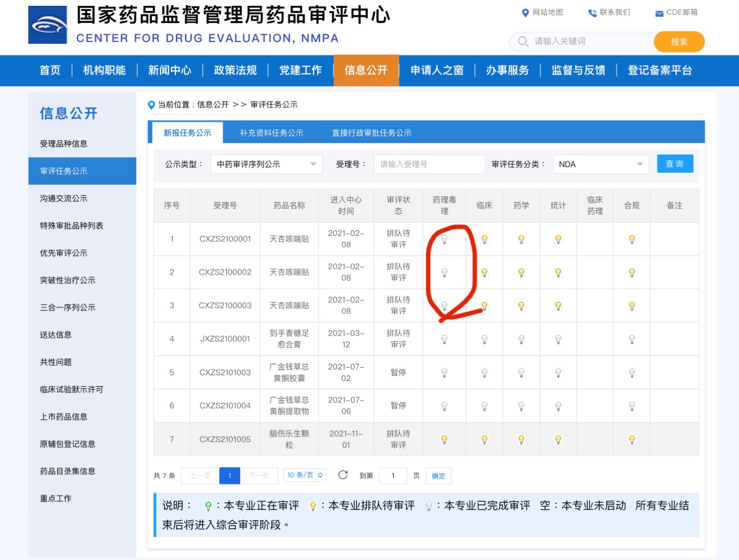
Task: Expand the 审评任务分类 NDA dropdown
Action: [x=600, y=165]
